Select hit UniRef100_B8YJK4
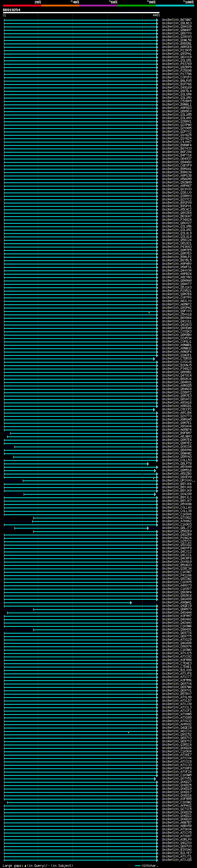 176,484
